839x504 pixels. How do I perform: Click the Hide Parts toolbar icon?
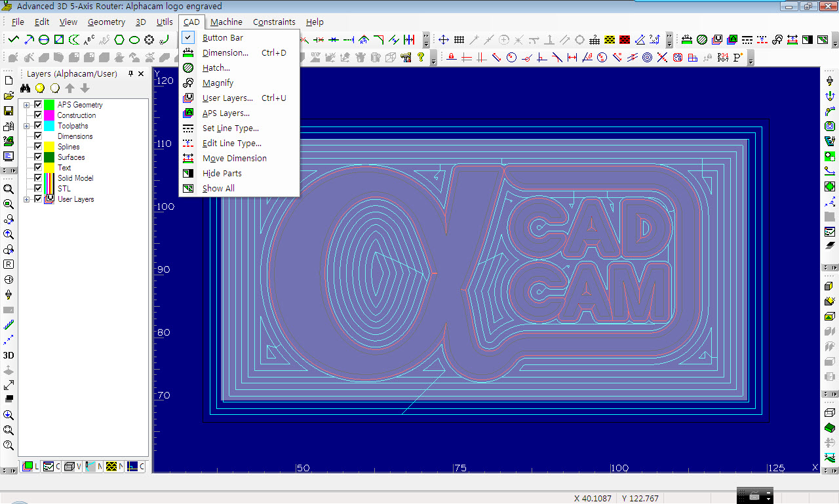point(808,39)
